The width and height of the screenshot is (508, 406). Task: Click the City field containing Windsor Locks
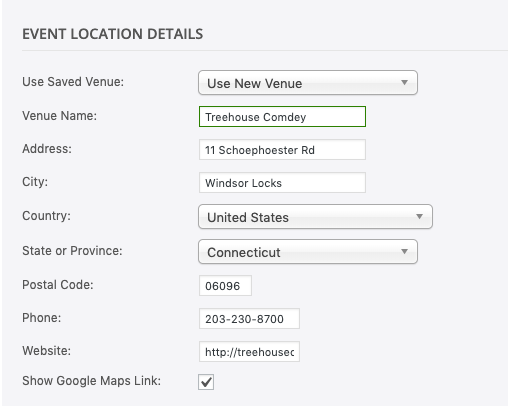(x=282, y=183)
